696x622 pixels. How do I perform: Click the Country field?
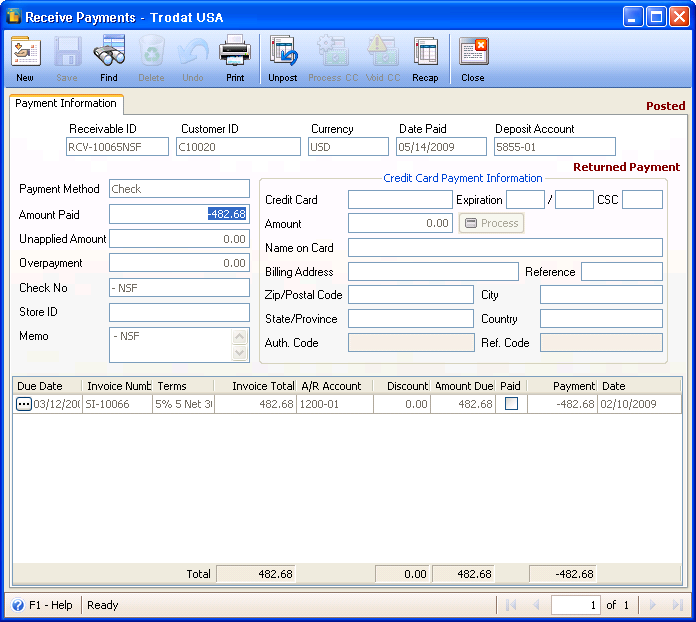coord(601,319)
